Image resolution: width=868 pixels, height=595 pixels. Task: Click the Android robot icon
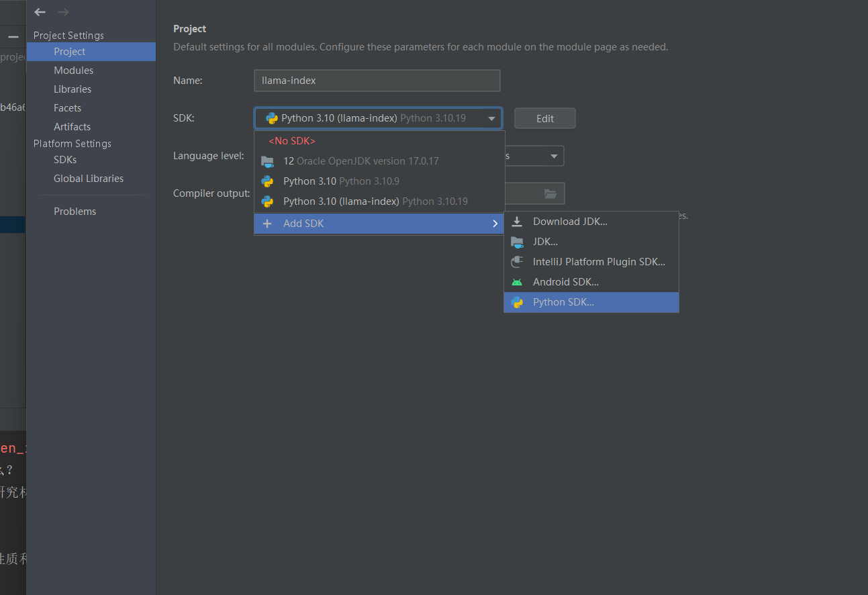pyautogui.click(x=517, y=282)
